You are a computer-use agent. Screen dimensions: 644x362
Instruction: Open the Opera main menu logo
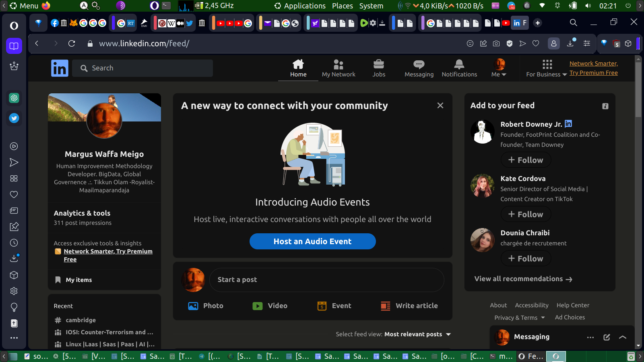coord(14,26)
